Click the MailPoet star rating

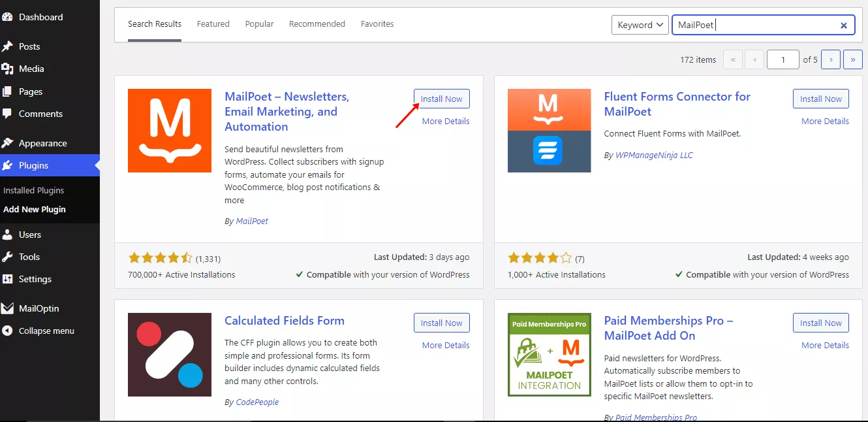pyautogui.click(x=161, y=258)
